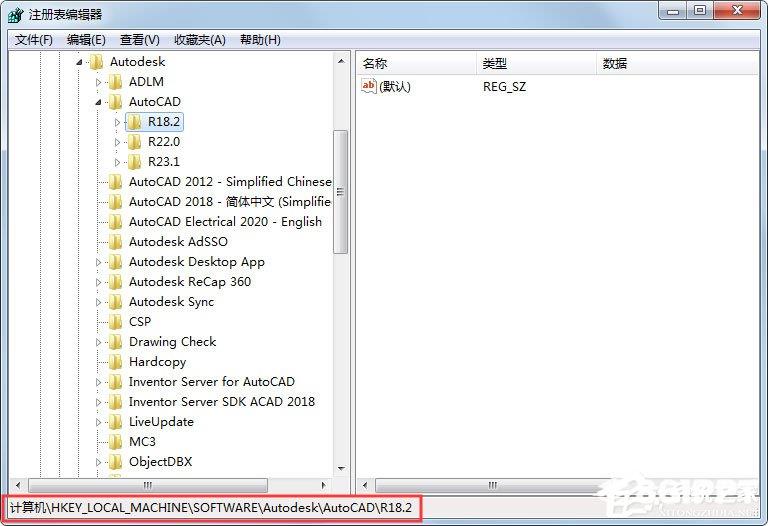Open the 文件(F) menu
This screenshot has height=526, width=768.
[x=34, y=40]
